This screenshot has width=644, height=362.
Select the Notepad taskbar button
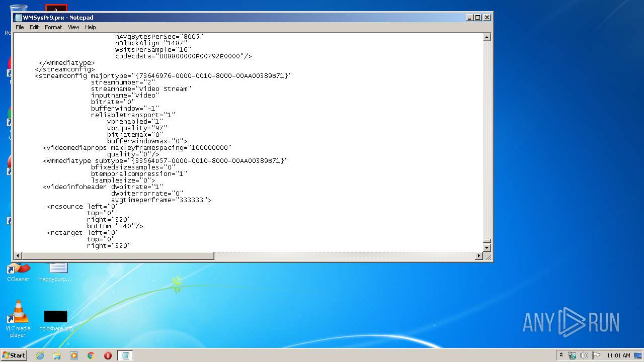[125, 355]
